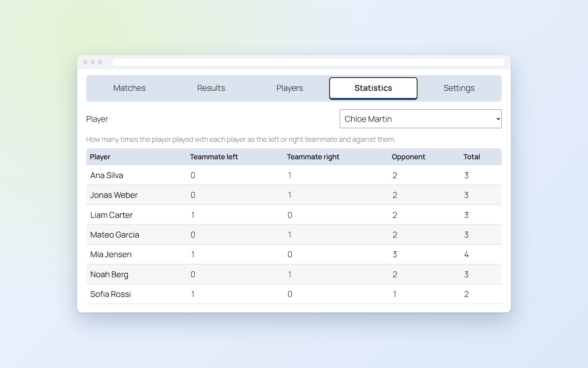The image size is (588, 368).
Task: Select the Jonas Weber row name
Action: click(114, 195)
